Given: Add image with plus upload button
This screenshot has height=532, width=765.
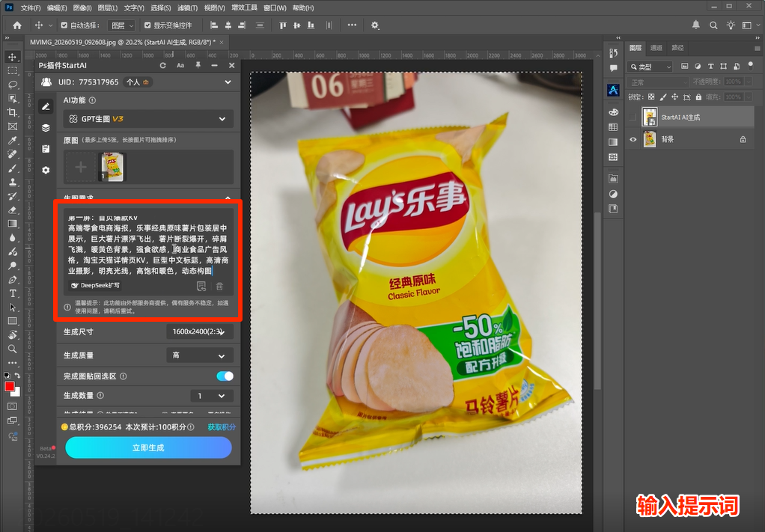Looking at the screenshot, I should click(x=81, y=168).
